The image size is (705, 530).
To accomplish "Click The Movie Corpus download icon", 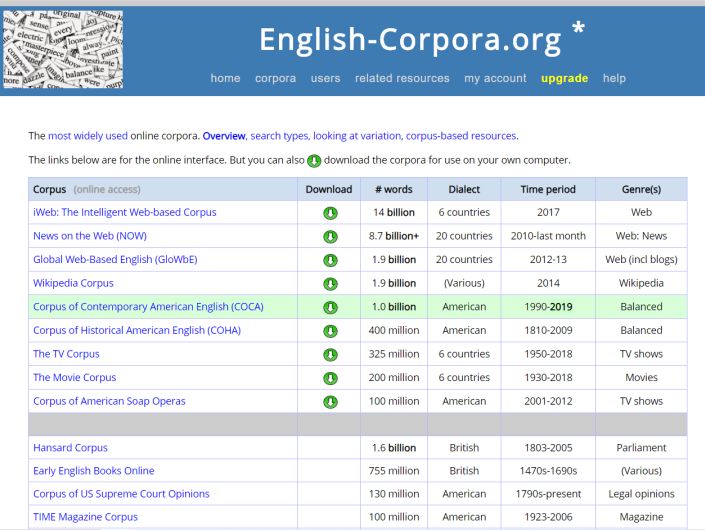I will pyautogui.click(x=330, y=378).
